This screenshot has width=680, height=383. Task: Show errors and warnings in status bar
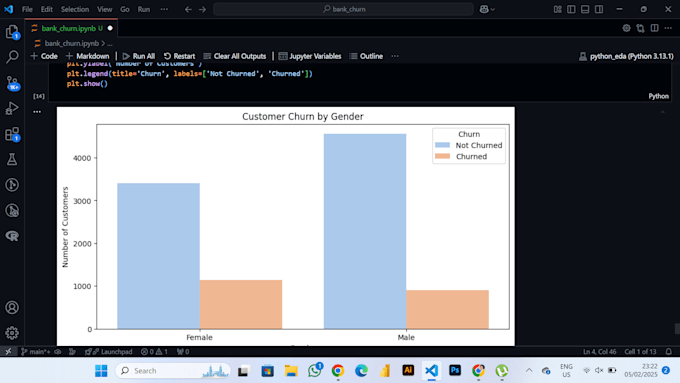(154, 351)
